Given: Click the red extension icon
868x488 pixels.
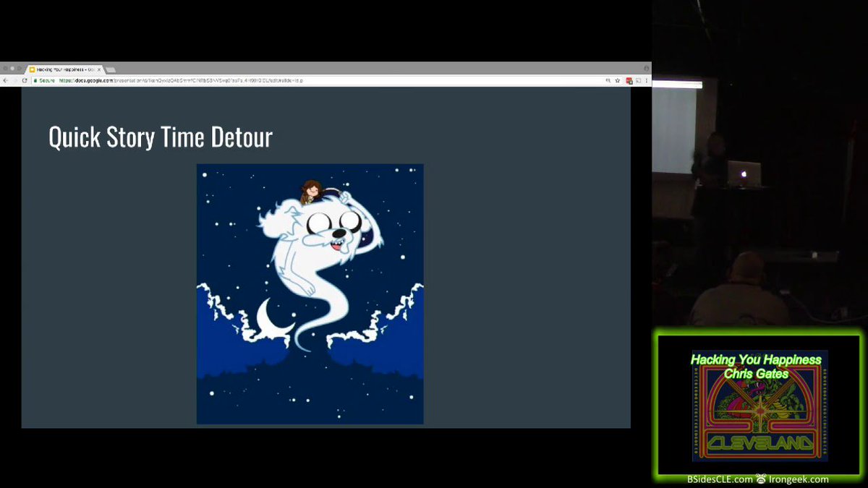Looking at the screenshot, I should tap(629, 80).
